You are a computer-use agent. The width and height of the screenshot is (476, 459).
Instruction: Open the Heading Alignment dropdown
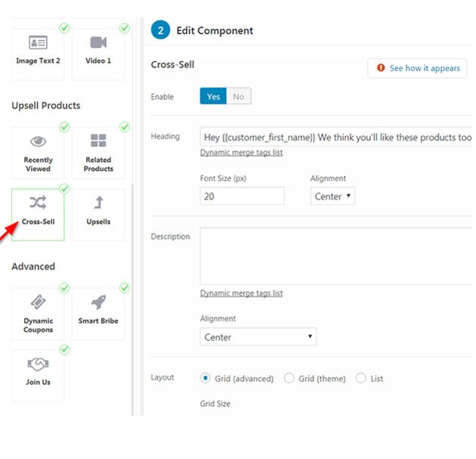[332, 197]
